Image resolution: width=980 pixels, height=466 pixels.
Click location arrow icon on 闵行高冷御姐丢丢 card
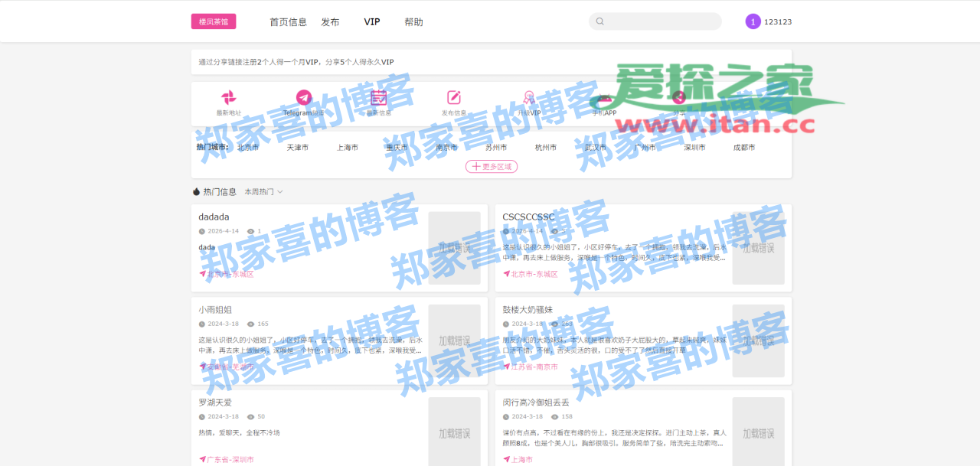[x=507, y=459]
